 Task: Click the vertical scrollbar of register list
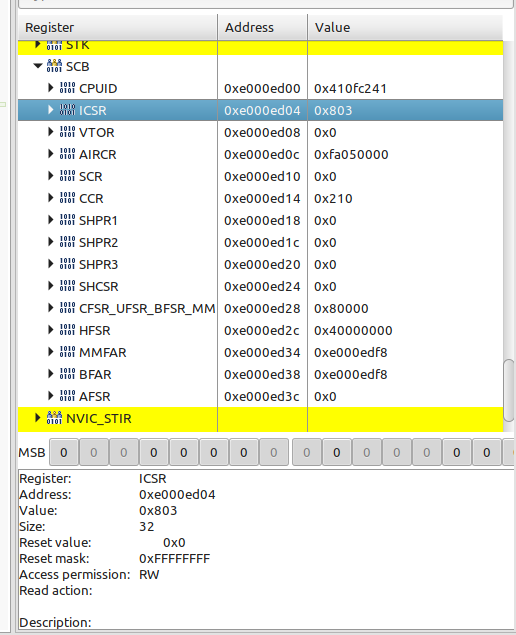click(509, 390)
